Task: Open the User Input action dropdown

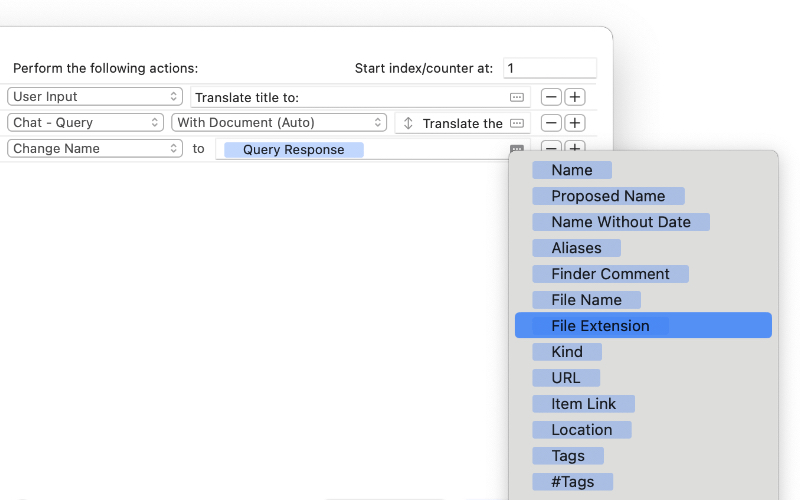Action: [94, 97]
